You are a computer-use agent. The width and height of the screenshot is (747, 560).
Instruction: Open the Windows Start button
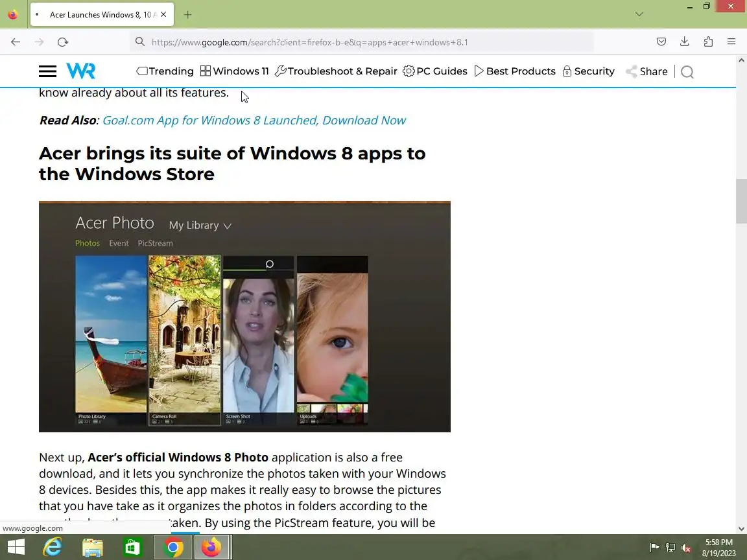[x=16, y=546]
